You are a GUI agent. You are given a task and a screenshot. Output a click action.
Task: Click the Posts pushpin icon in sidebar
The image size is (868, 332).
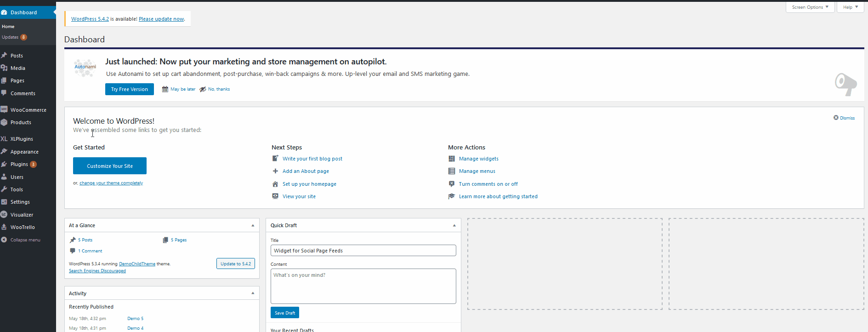[x=4, y=56]
